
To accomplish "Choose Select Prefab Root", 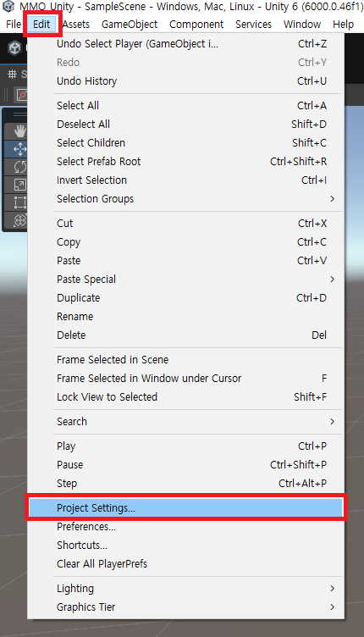I will tap(186, 162).
